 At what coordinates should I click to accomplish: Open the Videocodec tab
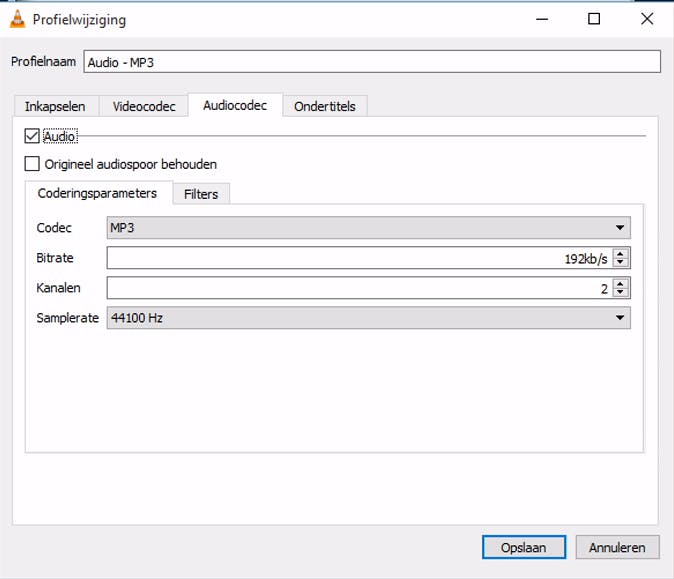coord(144,106)
